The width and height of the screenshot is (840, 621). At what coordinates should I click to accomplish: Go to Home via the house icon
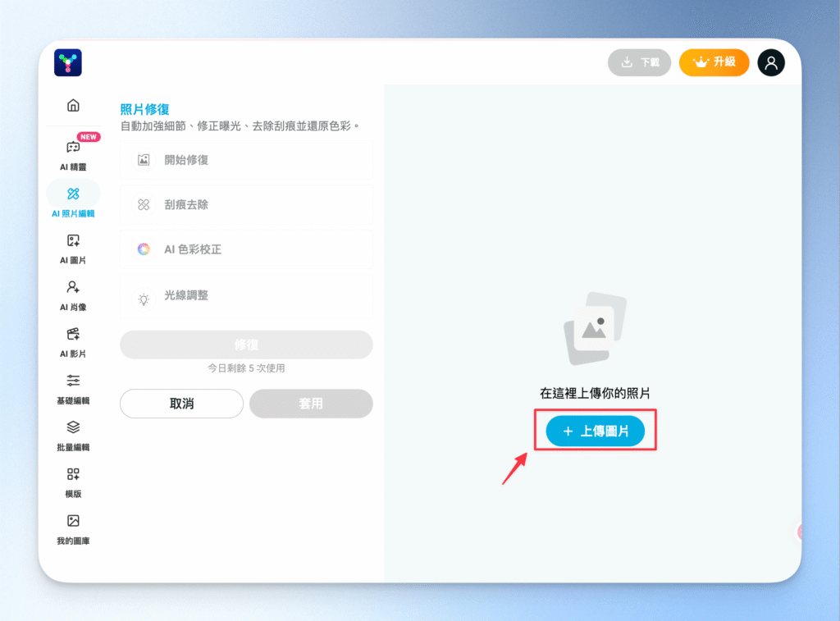[x=73, y=105]
